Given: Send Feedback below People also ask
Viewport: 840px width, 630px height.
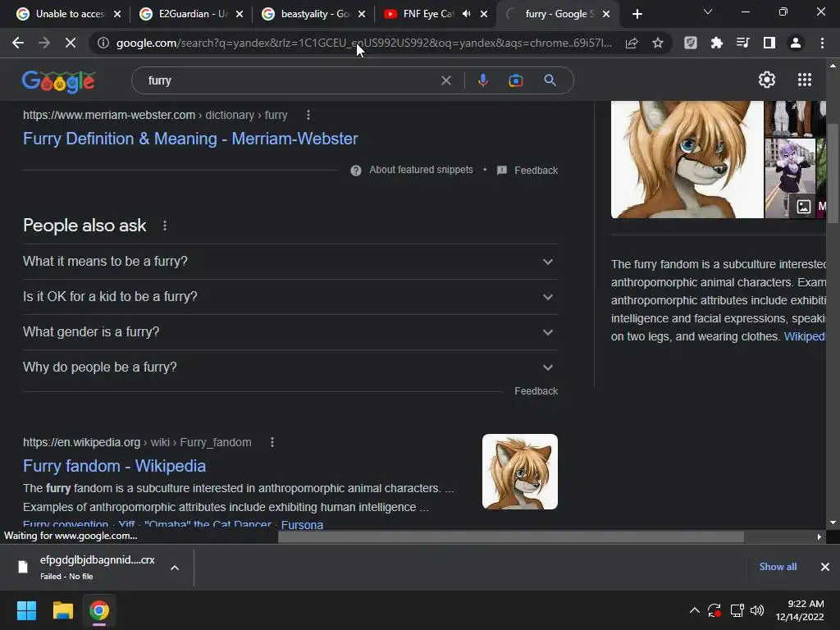Looking at the screenshot, I should coord(536,391).
